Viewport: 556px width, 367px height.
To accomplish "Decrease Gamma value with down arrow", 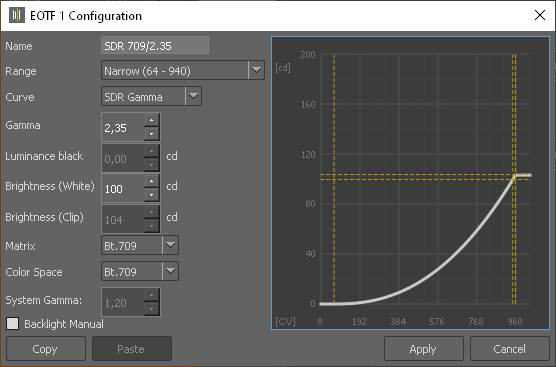I will click(x=152, y=134).
